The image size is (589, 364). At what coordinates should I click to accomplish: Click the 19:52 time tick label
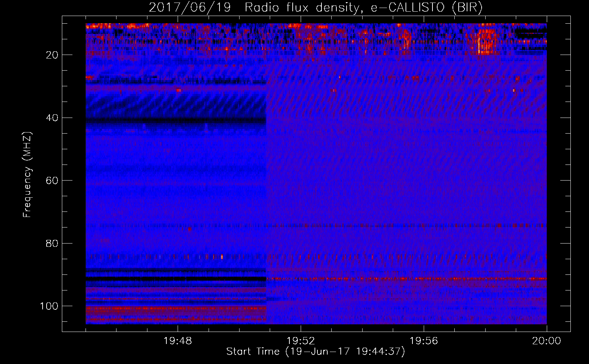point(301,341)
